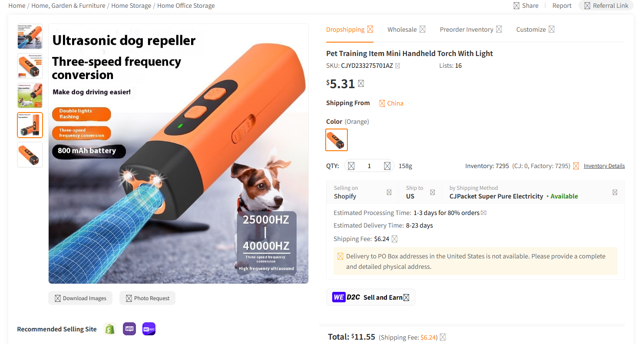Click the share icon in top bar

pyautogui.click(x=516, y=6)
